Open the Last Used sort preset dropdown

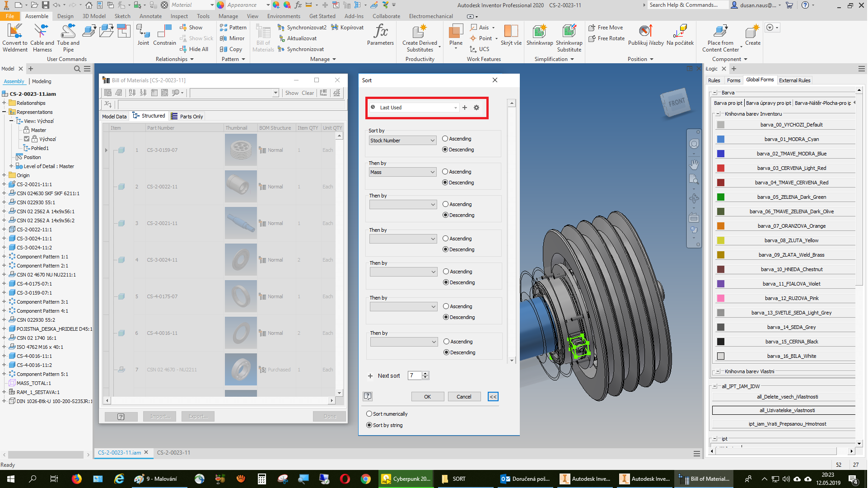pyautogui.click(x=455, y=108)
